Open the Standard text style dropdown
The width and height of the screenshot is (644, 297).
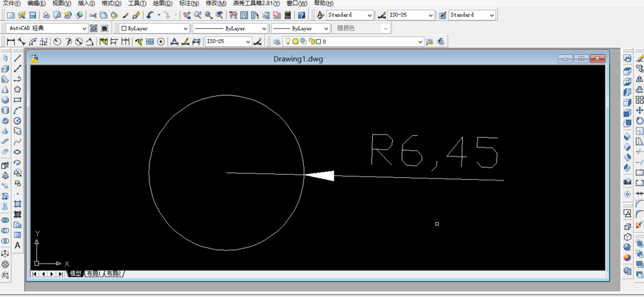350,15
